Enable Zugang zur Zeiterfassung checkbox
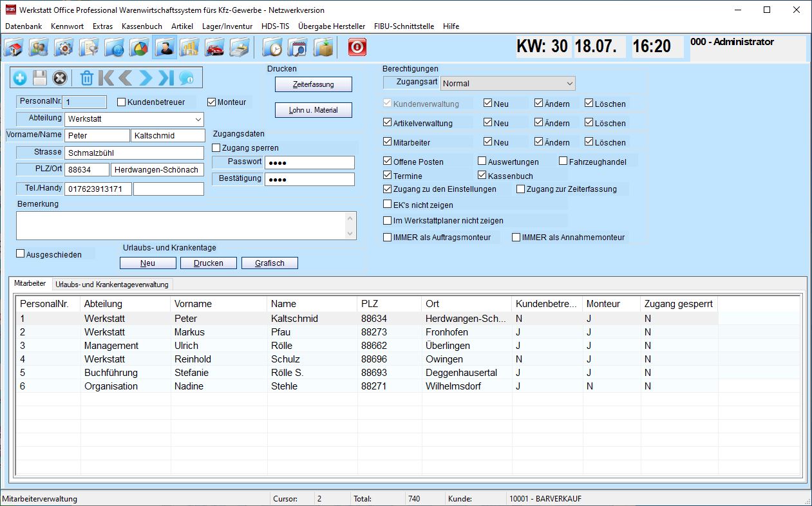 [x=520, y=189]
